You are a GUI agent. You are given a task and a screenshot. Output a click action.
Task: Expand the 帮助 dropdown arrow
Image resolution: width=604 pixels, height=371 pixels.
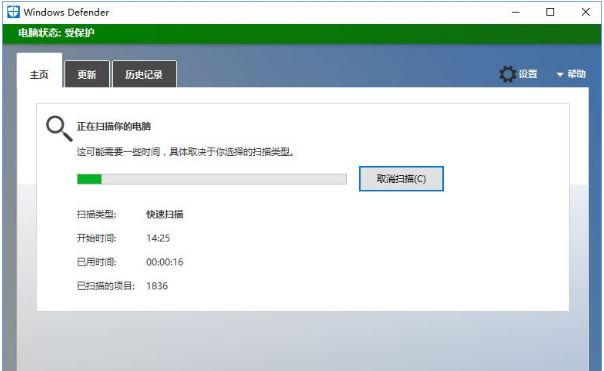[x=560, y=74]
